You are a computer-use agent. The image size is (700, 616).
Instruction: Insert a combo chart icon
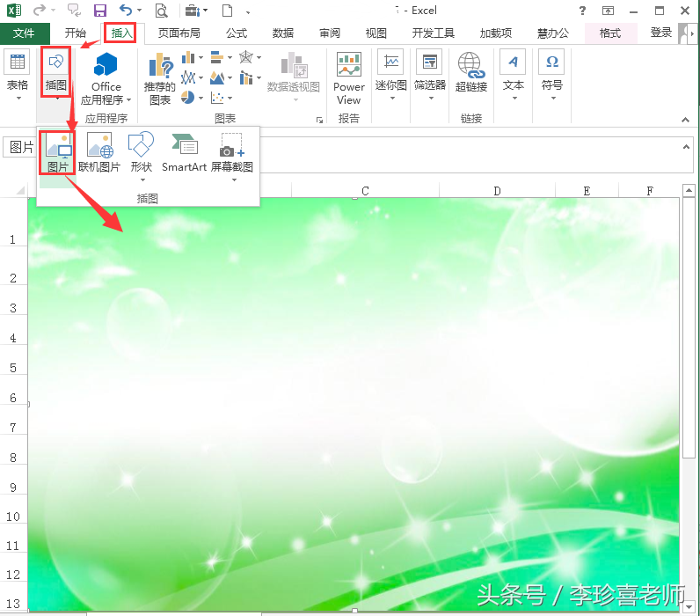point(246,77)
